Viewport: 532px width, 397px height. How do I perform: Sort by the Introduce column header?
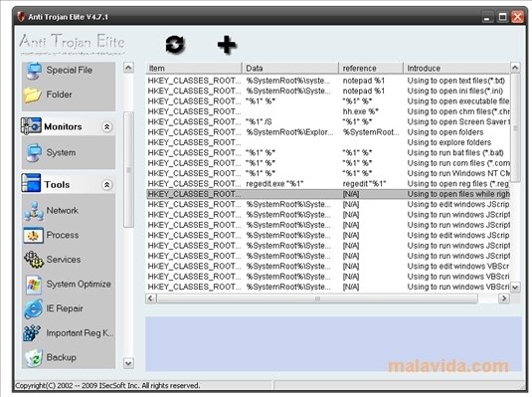coord(456,69)
